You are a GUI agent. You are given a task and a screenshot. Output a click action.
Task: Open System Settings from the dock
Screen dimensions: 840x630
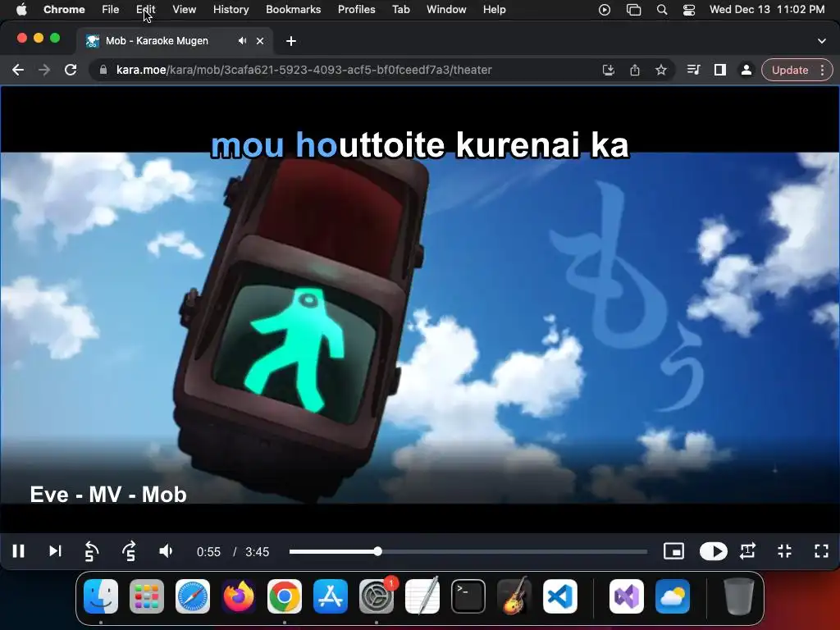pos(377,596)
